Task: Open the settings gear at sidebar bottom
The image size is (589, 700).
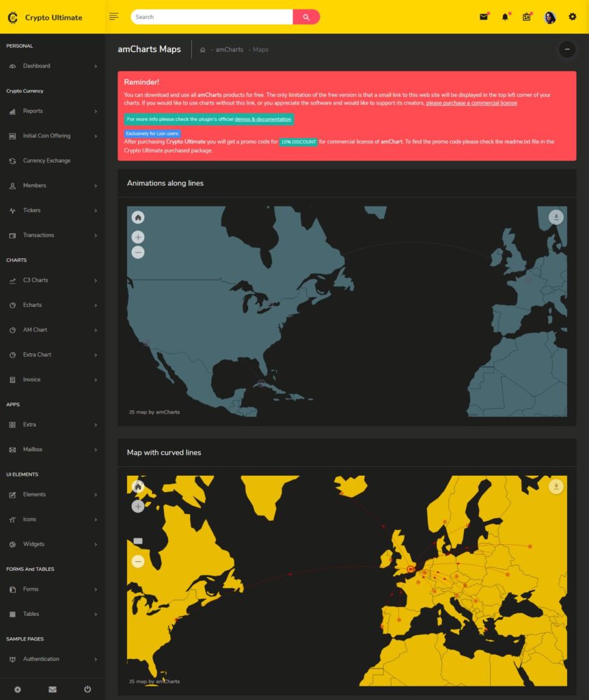Action: click(17, 689)
